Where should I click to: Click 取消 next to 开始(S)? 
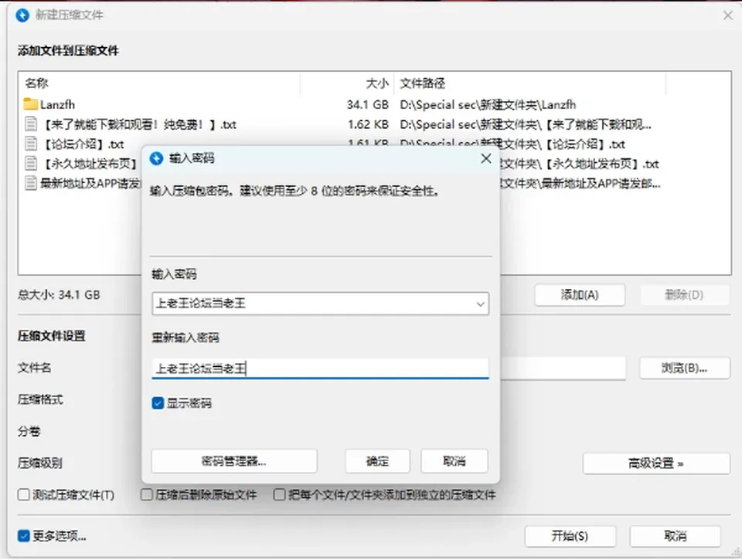click(x=676, y=536)
